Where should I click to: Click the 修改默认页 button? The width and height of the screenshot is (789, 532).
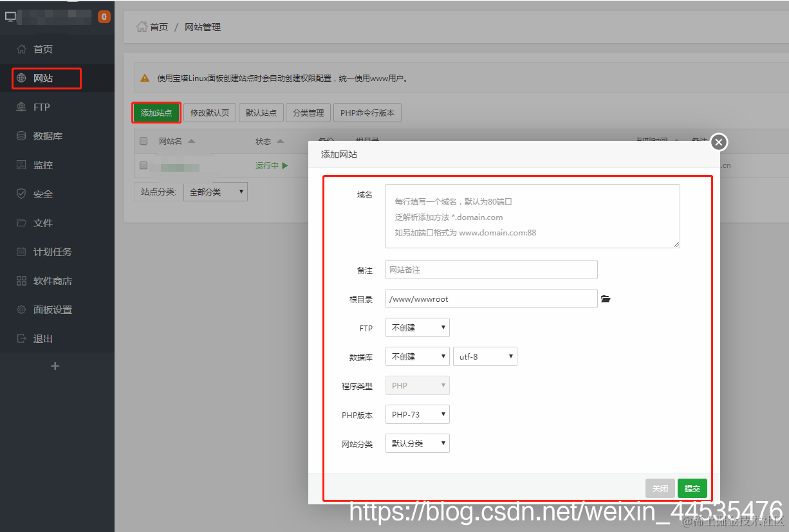coord(210,113)
